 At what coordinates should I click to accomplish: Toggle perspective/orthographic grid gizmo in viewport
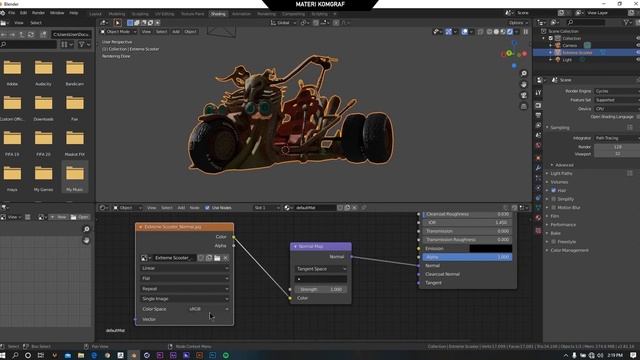tap(524, 107)
